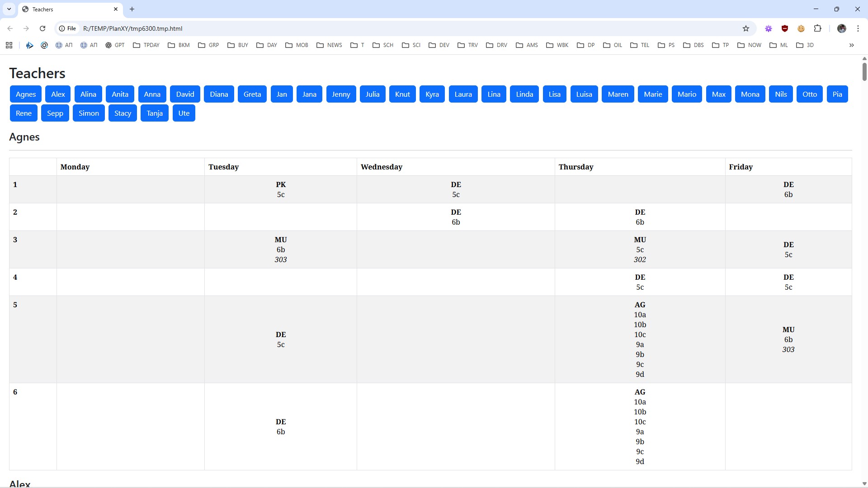Click the browser reload page icon
868x488 pixels.
point(42,28)
